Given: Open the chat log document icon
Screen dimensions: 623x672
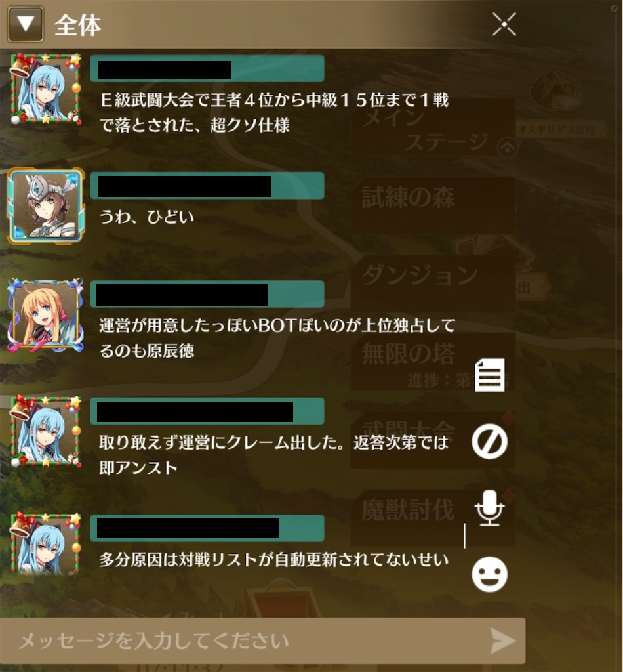Looking at the screenshot, I should click(490, 375).
